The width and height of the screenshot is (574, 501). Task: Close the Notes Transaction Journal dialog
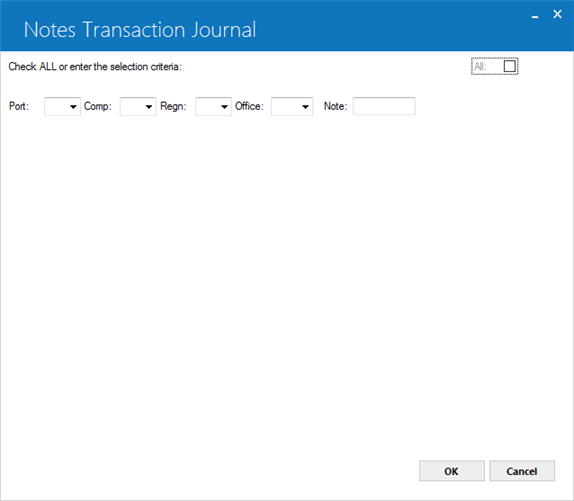[x=557, y=14]
